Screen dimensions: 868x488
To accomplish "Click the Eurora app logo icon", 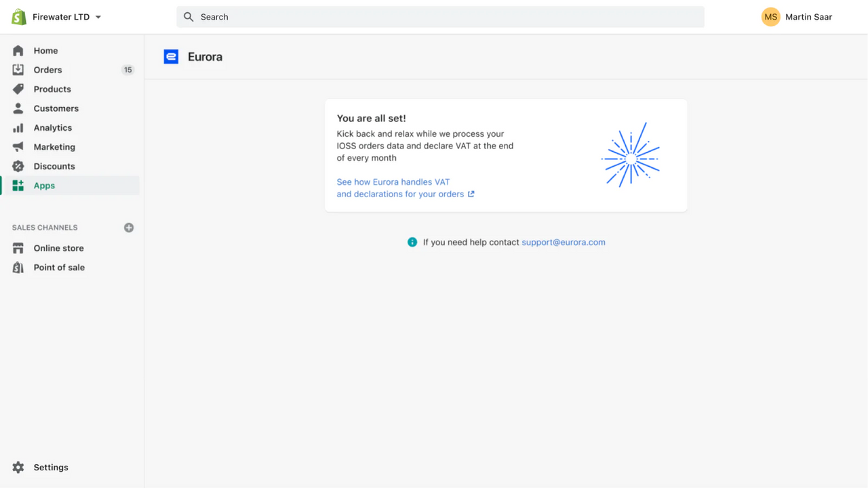I will pos(171,57).
